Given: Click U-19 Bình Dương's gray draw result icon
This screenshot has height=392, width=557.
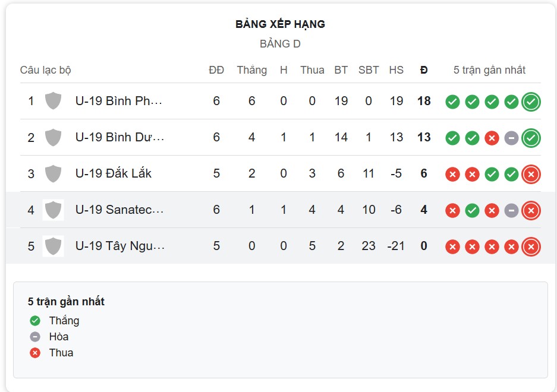Looking at the screenshot, I should coord(511,137).
